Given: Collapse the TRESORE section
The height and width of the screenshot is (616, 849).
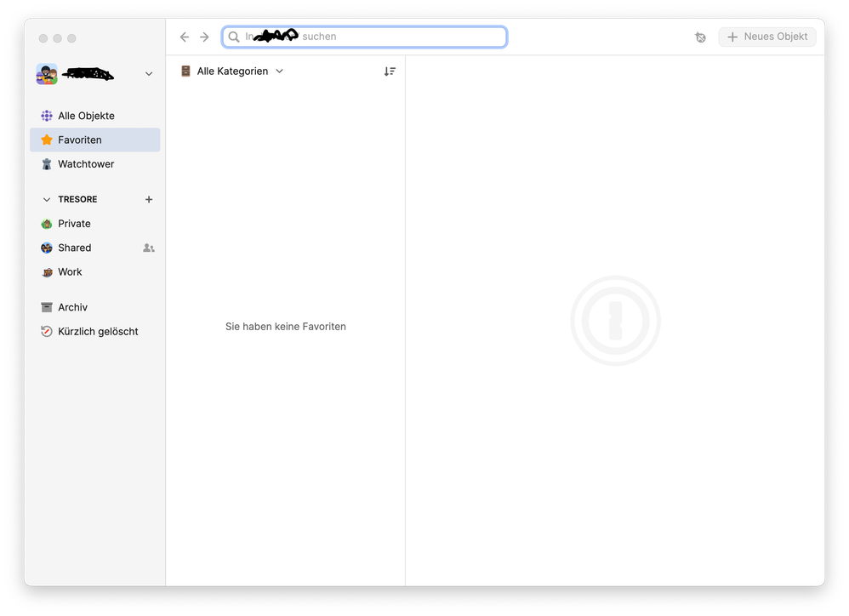Looking at the screenshot, I should pyautogui.click(x=47, y=200).
